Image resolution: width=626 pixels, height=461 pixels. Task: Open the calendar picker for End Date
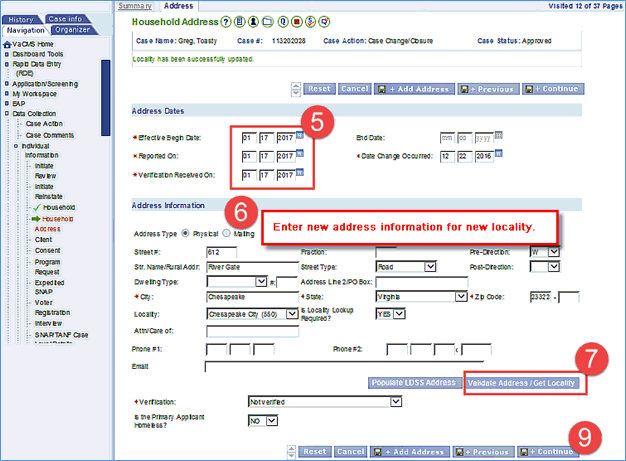pos(499,135)
